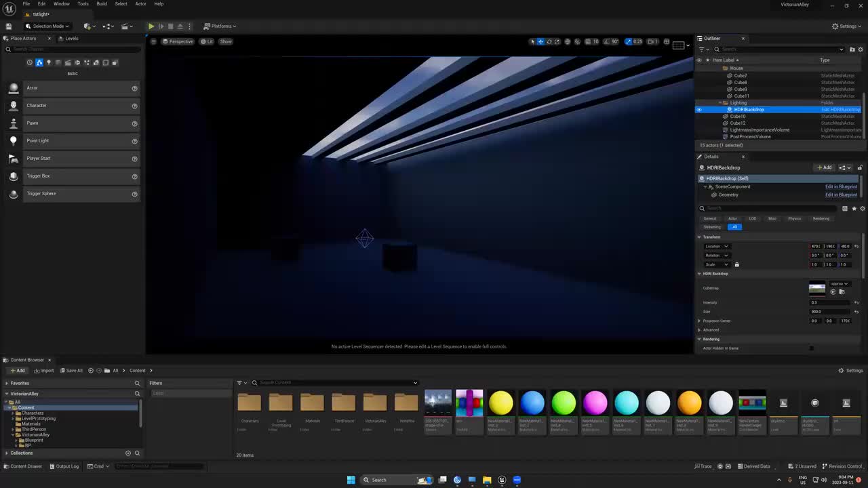Open the Lit view mode menu
Viewport: 868px width, 488px height.
click(207, 41)
